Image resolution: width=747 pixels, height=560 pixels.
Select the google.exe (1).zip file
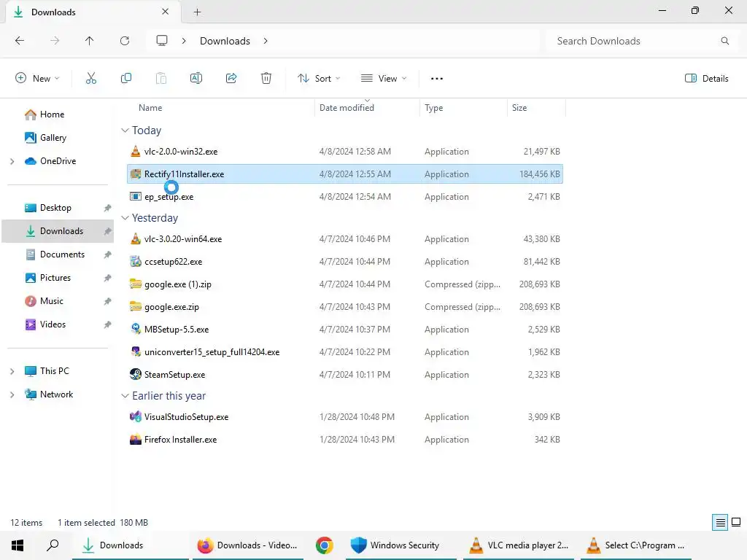[345, 284]
